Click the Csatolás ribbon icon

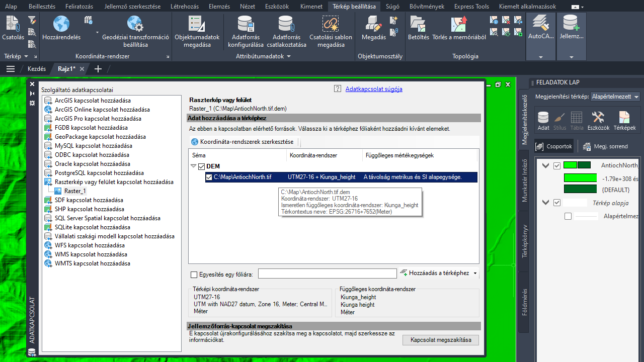(x=13, y=28)
